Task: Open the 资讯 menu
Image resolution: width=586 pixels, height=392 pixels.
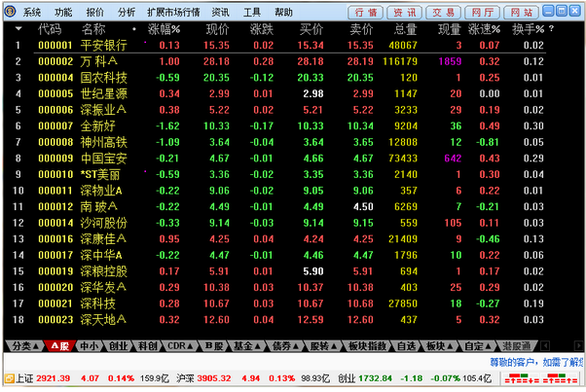Action: coord(221,13)
